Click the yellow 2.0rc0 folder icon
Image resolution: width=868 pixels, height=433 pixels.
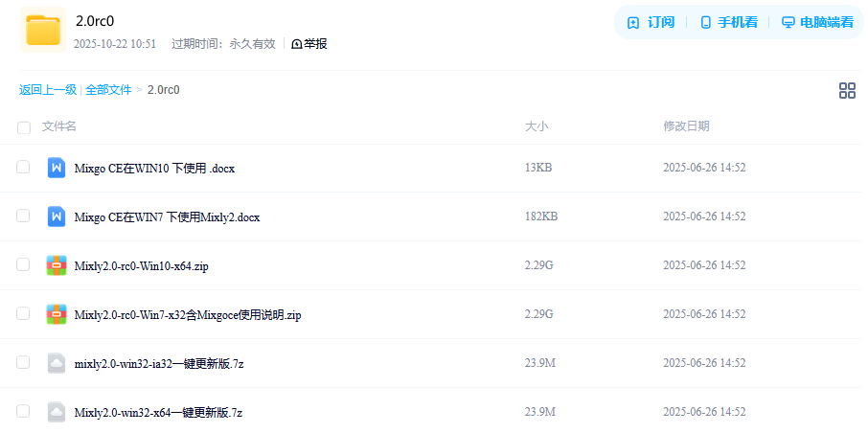click(x=43, y=30)
